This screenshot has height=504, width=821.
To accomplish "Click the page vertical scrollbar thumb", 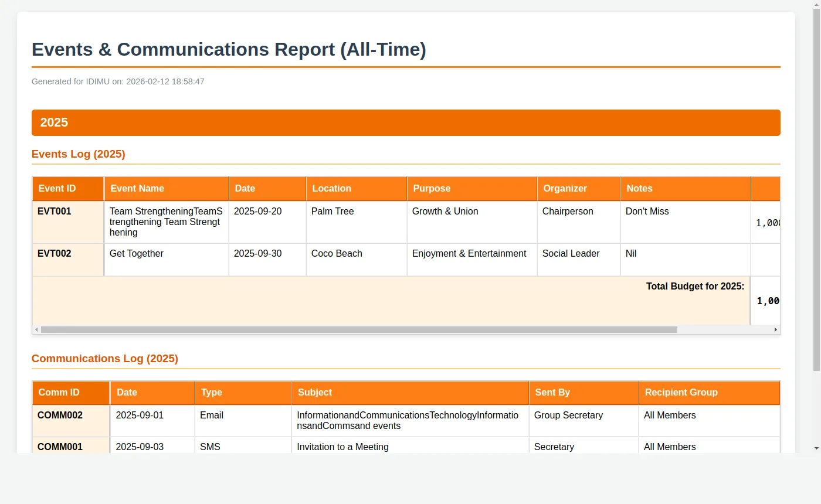I will 816,190.
